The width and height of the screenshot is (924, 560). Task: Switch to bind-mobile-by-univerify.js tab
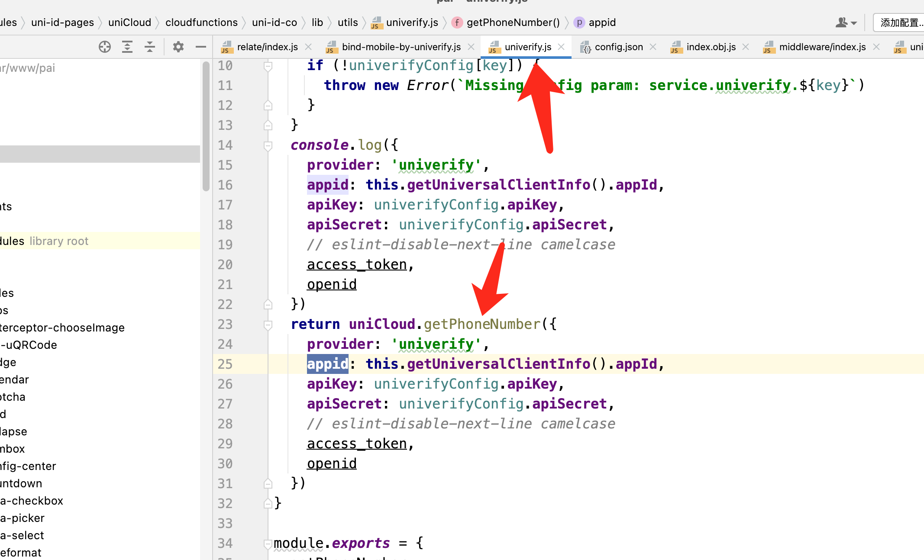coord(401,47)
